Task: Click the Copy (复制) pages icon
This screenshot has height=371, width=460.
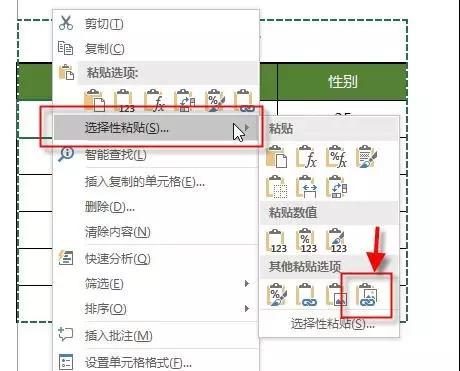Action: click(x=65, y=48)
